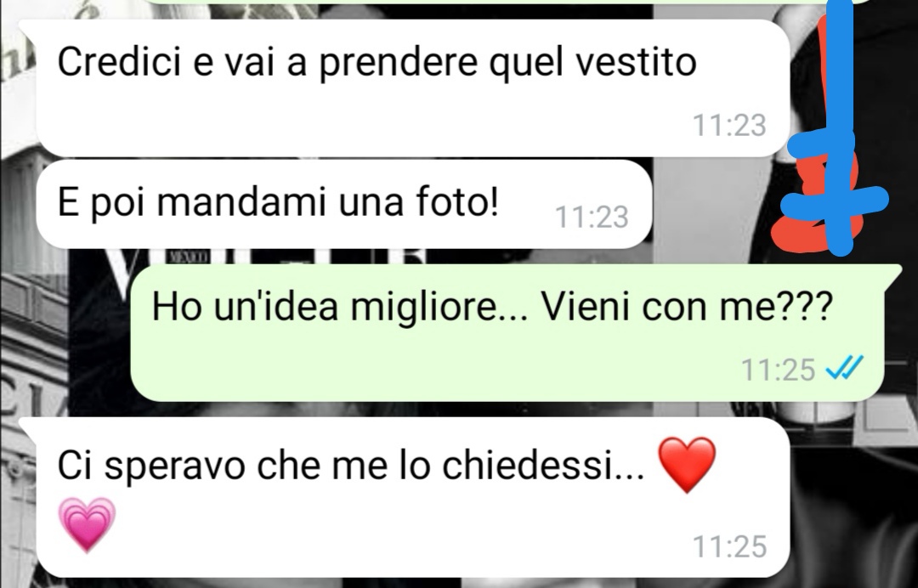This screenshot has height=588, width=918.
Task: Tap the 11:25 timestamp on the green bubble
Action: tap(778, 369)
